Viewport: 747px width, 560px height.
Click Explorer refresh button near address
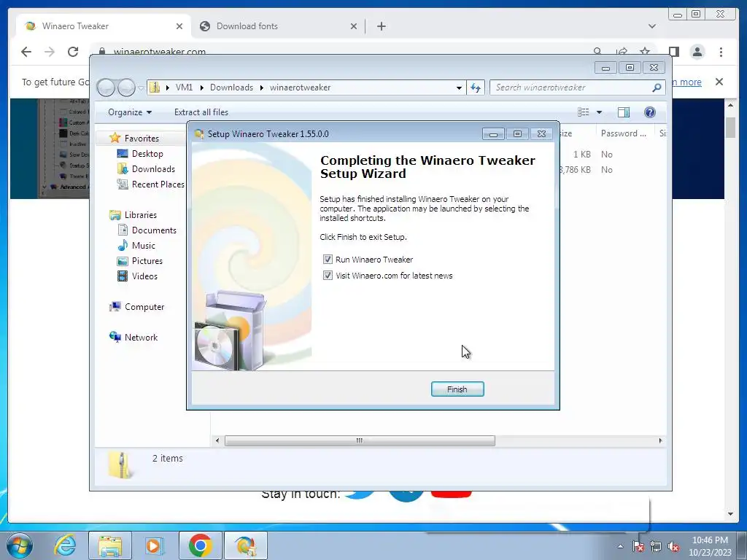pos(476,87)
